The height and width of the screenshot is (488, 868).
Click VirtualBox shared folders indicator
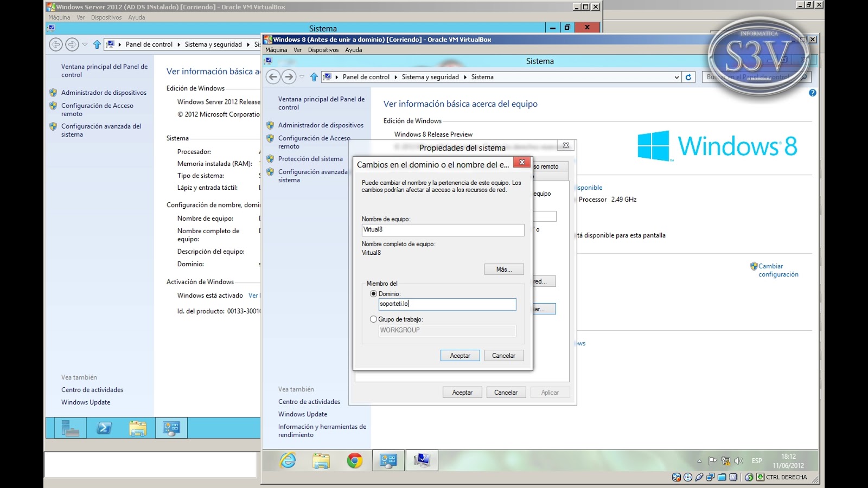tap(722, 477)
